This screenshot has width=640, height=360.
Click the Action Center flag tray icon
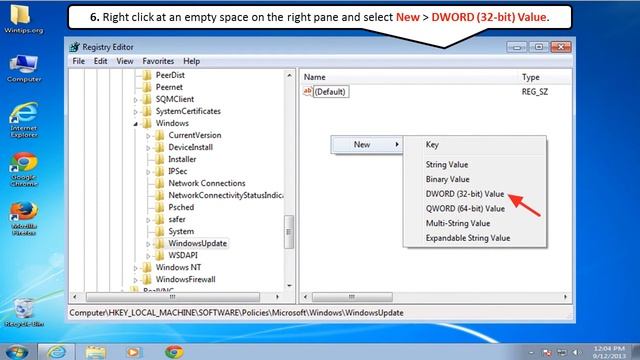click(x=547, y=352)
